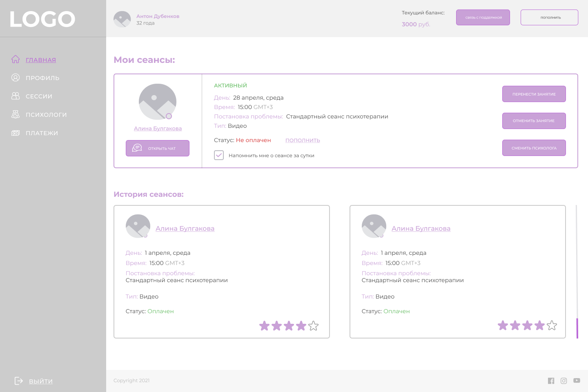Click Антон Дубенков's avatar in the header
Image resolution: width=588 pixels, height=392 pixels.
(x=122, y=19)
